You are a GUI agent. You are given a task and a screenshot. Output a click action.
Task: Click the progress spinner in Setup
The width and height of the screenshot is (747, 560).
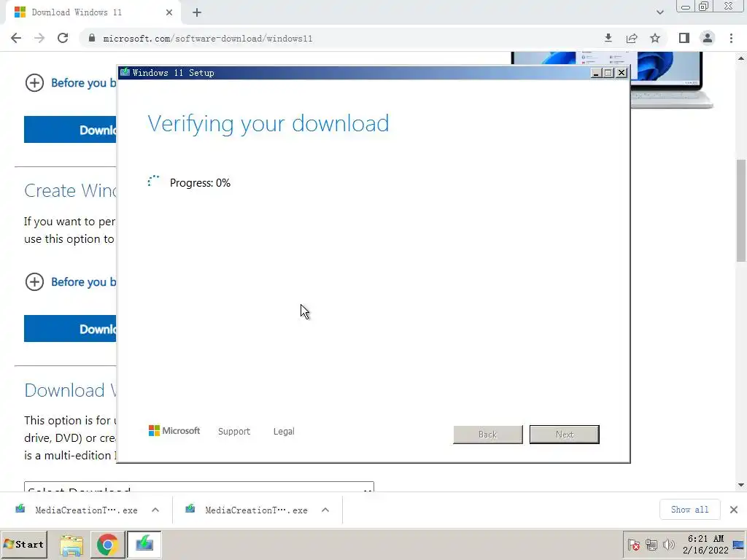tap(153, 181)
